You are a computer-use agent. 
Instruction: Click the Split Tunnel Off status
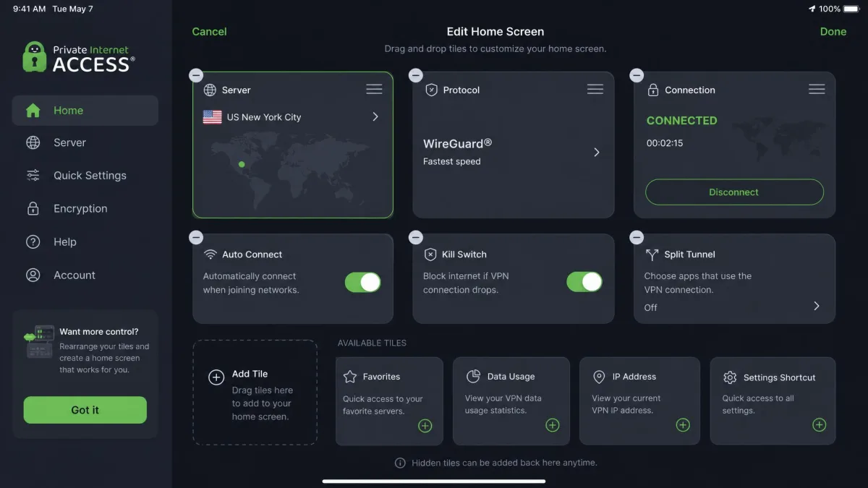tap(651, 307)
